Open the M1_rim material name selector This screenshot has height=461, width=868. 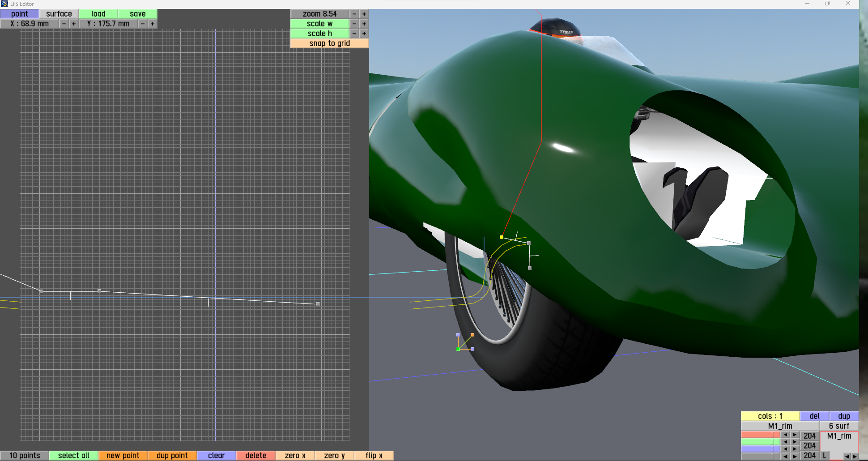point(780,426)
